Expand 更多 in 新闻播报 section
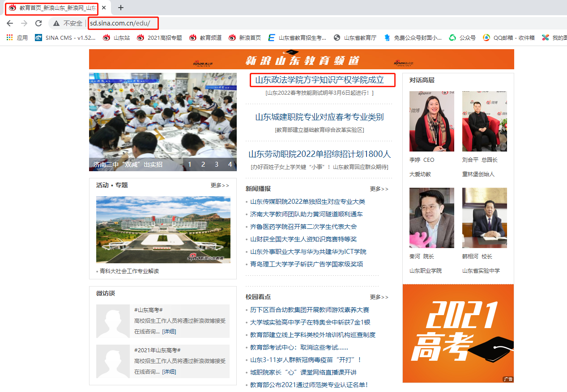The width and height of the screenshot is (567, 392). tap(379, 189)
